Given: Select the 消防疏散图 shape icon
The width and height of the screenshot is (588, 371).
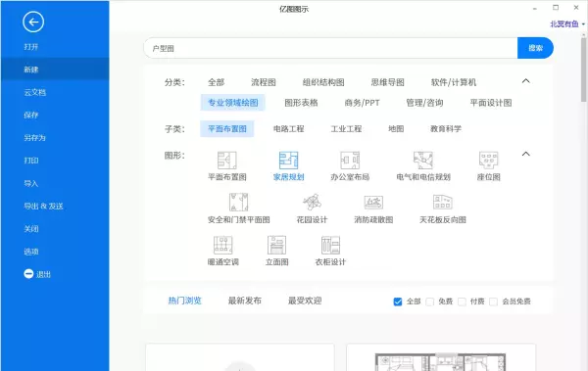Looking at the screenshot, I should (373, 203).
